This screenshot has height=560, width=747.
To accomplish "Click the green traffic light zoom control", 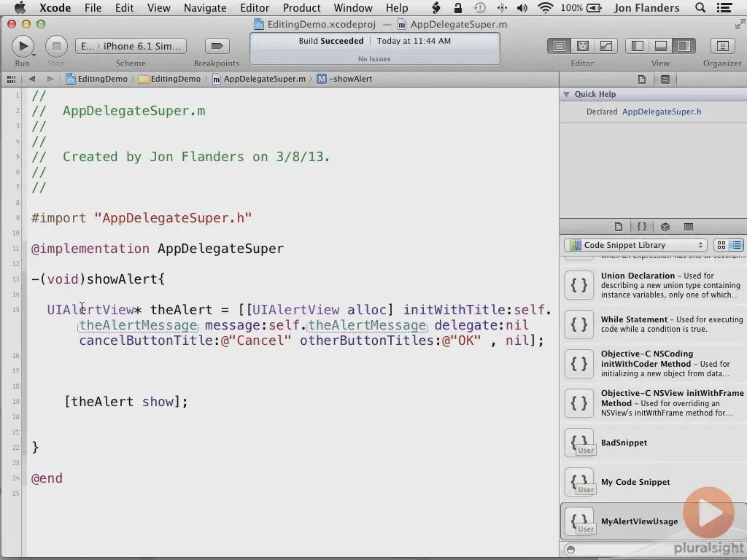I will tap(41, 24).
